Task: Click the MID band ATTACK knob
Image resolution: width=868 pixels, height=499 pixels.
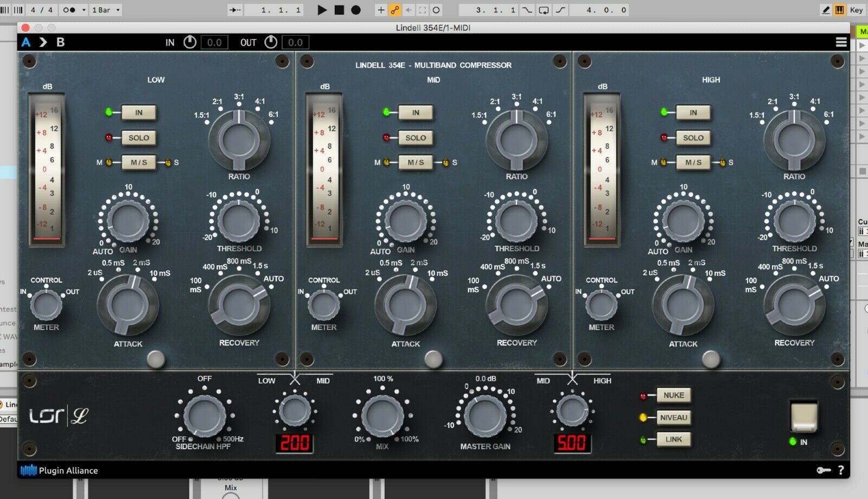Action: point(405,304)
